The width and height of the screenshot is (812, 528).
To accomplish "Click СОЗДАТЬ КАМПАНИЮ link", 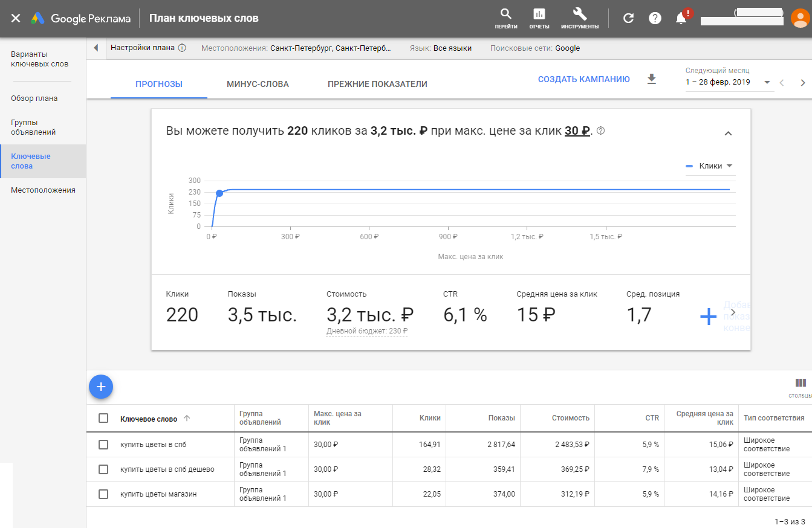I will tap(583, 79).
